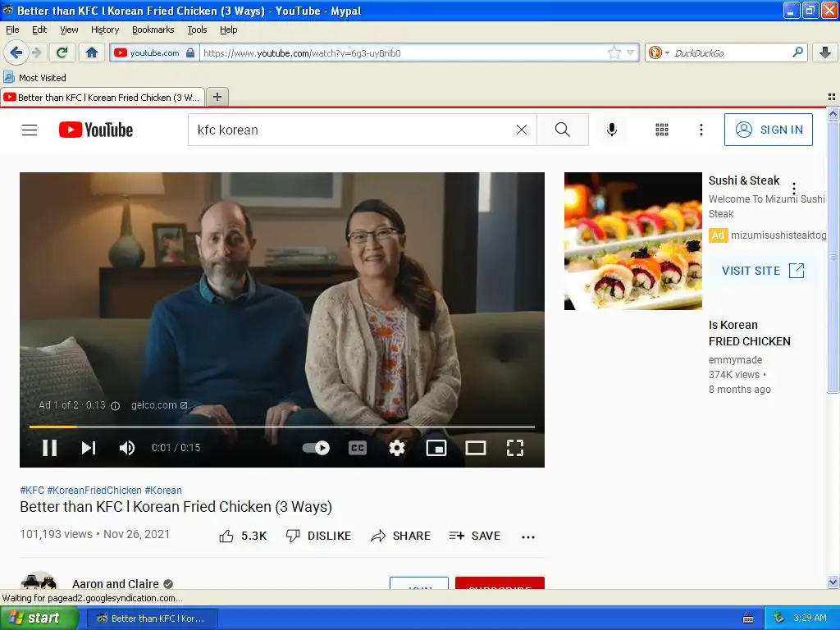Focus the 'kfc korean' search field
Image resolution: width=840 pixels, height=630 pixels.
[354, 130]
